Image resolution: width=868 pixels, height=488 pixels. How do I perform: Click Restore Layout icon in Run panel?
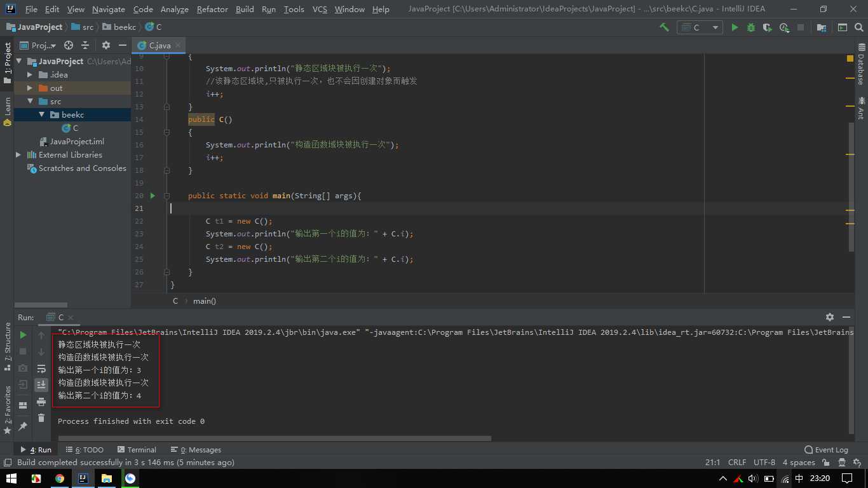click(23, 405)
